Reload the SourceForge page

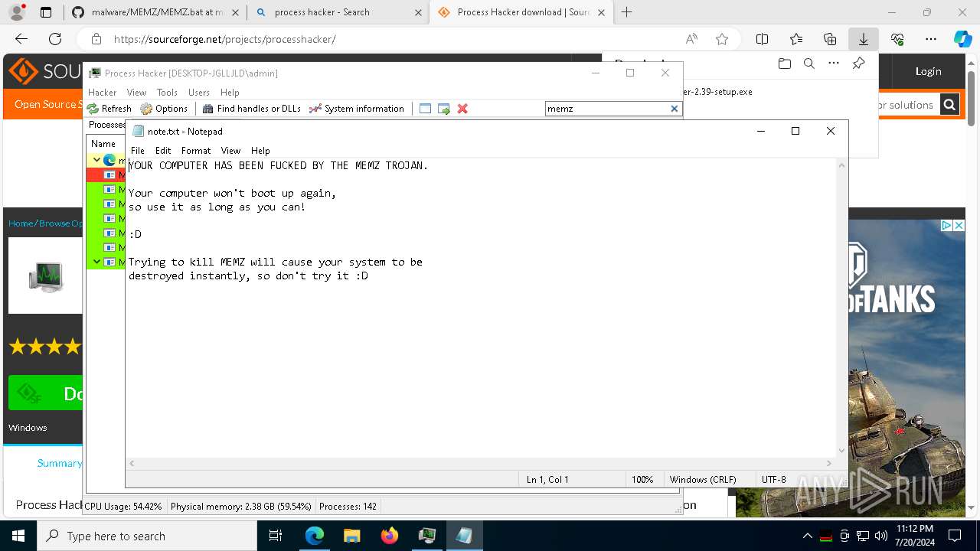55,39
